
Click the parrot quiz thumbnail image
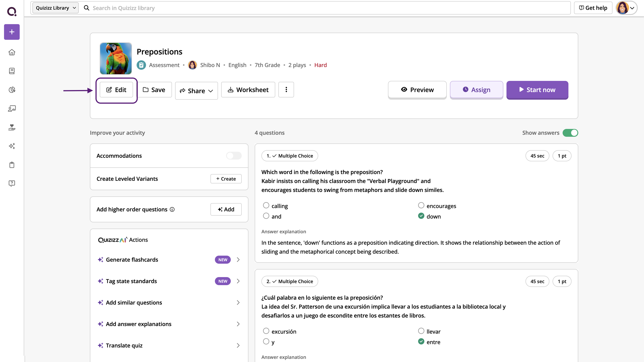coord(116,59)
